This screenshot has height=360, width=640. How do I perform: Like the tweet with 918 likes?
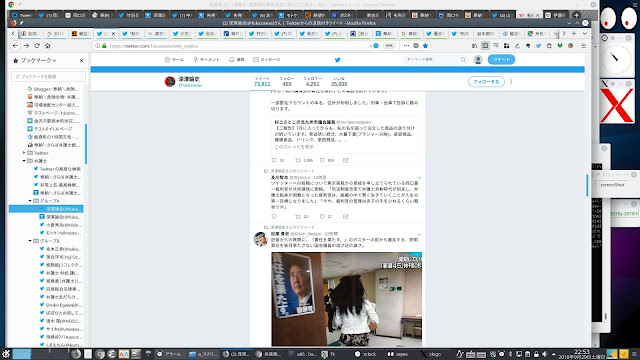[322, 160]
